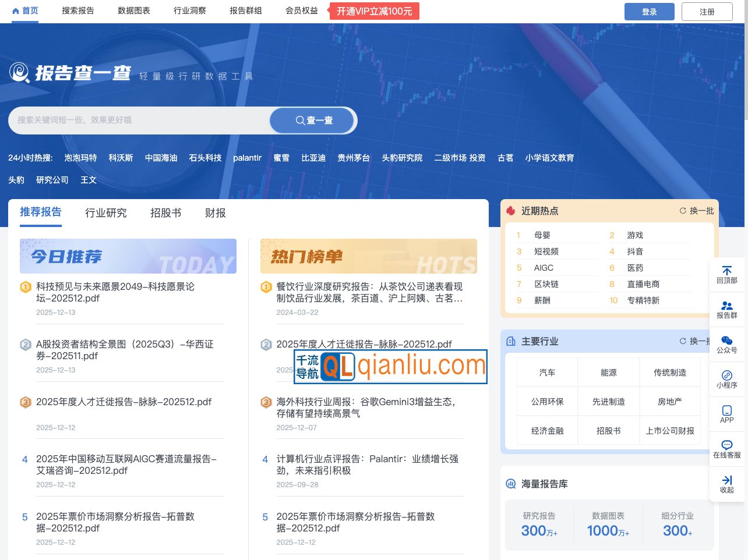Select hot search keyword 泡泡玛特
Image resolution: width=748 pixels, height=560 pixels.
80,158
